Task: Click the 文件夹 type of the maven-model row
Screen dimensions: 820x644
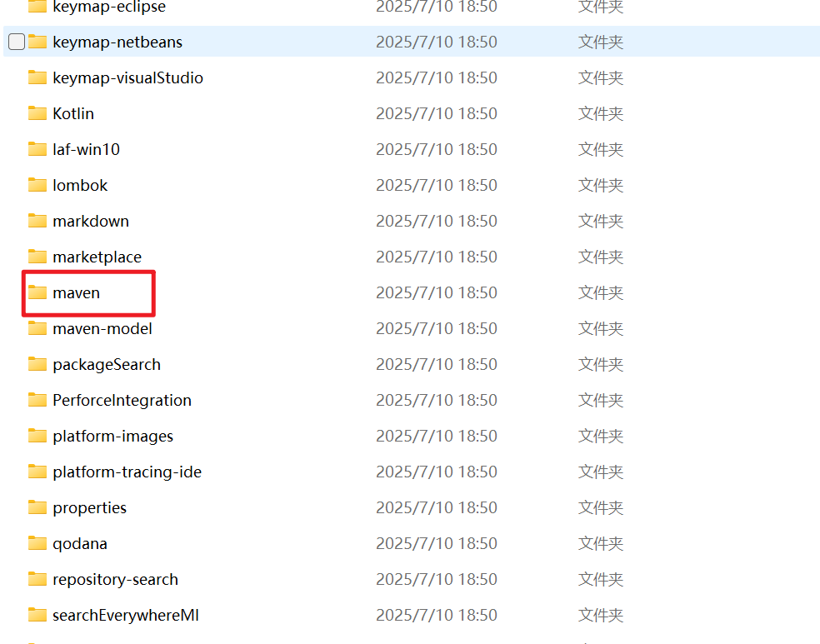Action: pyautogui.click(x=601, y=329)
